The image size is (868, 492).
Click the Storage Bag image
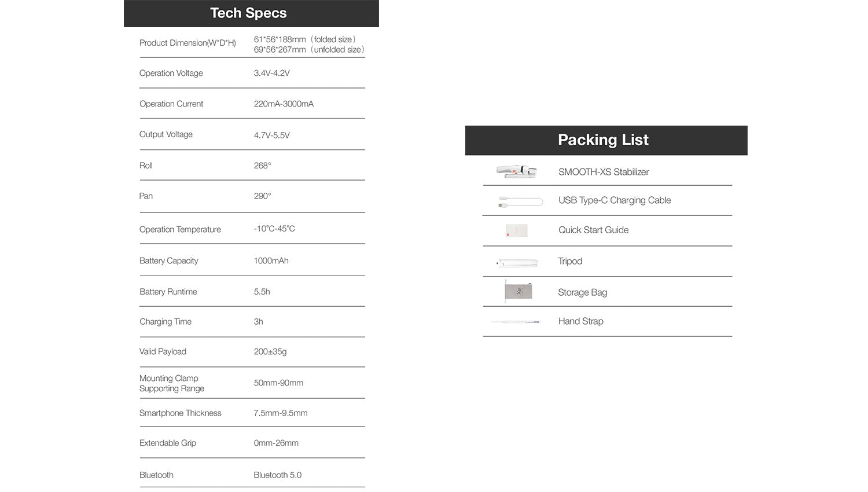pyautogui.click(x=518, y=291)
